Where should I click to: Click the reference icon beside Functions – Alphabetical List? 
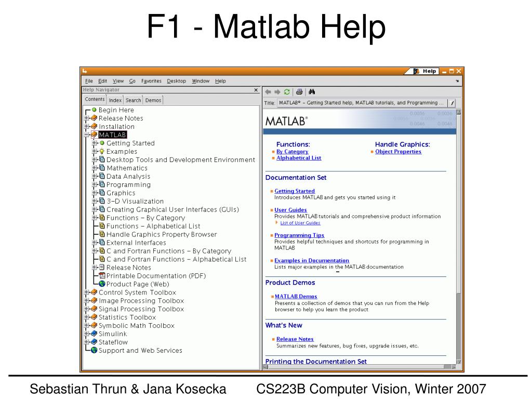(x=102, y=225)
